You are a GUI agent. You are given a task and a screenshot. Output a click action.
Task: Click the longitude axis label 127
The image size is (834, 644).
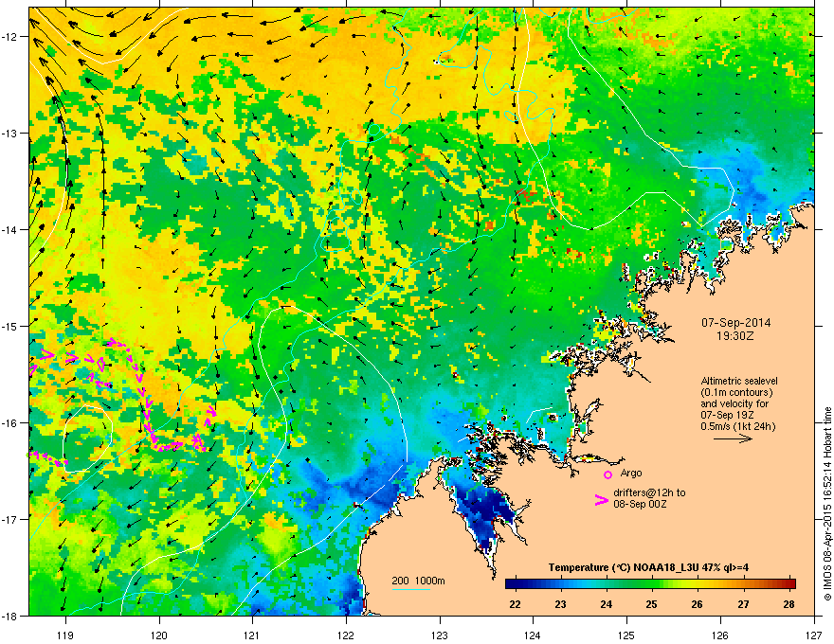(814, 635)
